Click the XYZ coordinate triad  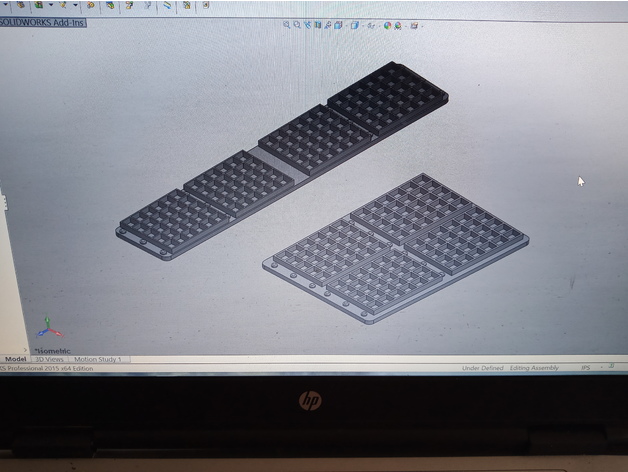click(48, 328)
